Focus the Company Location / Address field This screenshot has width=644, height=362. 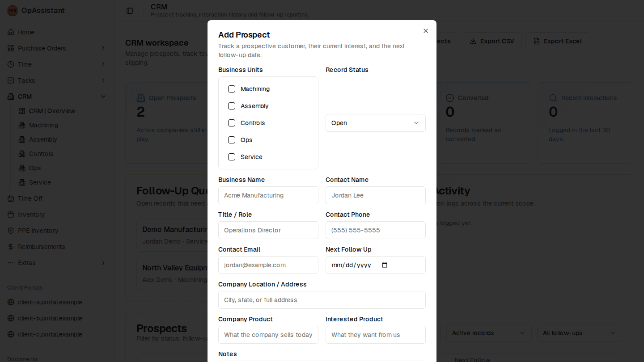coord(322,300)
